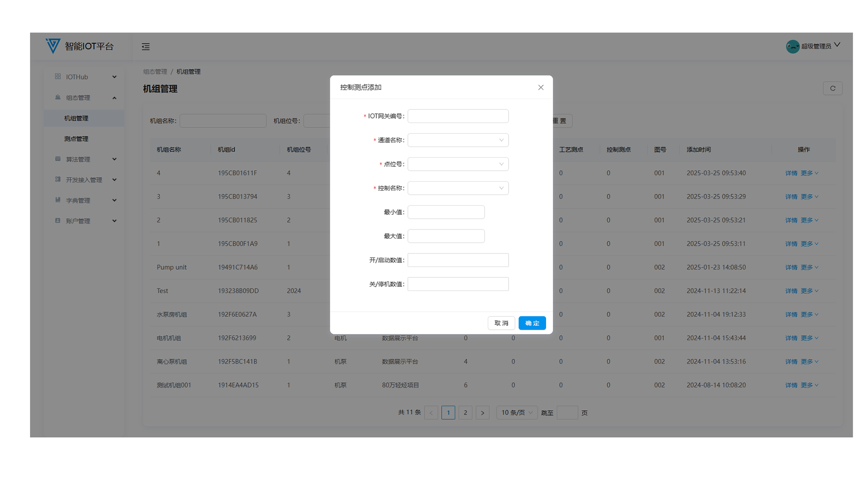The width and height of the screenshot is (868, 488).
Task: Click the 账户管理 sidebar icon
Action: tap(58, 221)
